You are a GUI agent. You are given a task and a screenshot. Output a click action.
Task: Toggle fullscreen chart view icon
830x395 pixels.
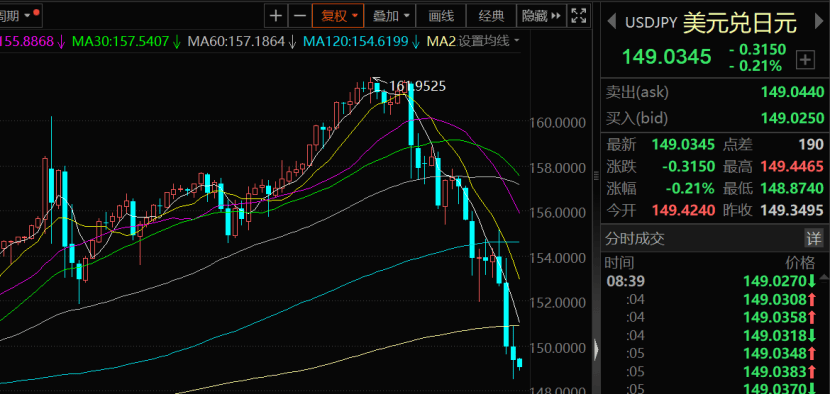point(579,15)
